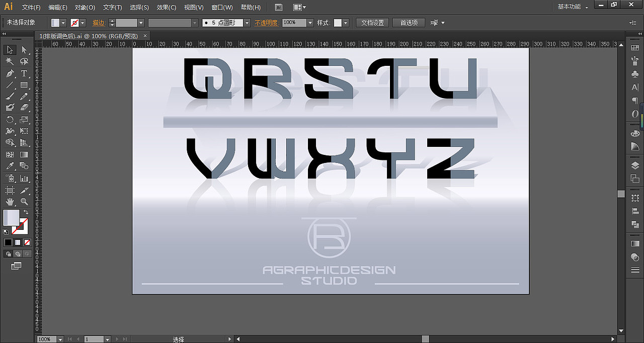Viewport: 644px width, 343px height.
Task: Apply solid Color mode button
Action: pos(8,242)
